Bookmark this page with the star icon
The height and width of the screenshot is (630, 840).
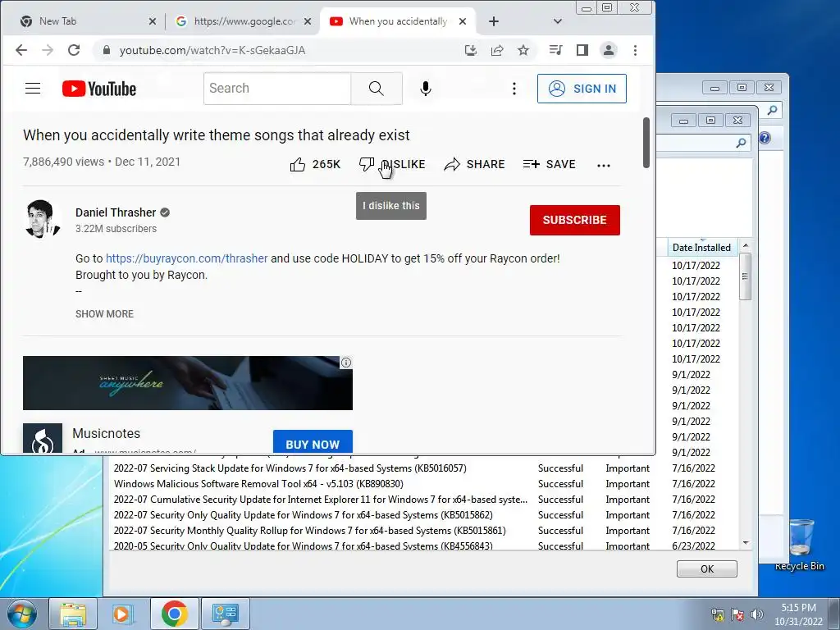point(523,50)
